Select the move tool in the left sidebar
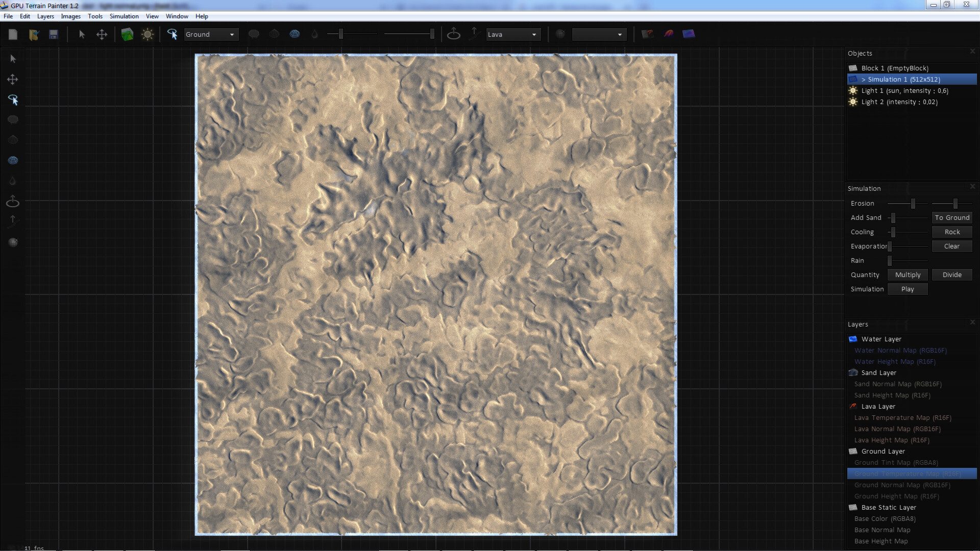Viewport: 980px width, 551px height. click(x=12, y=79)
